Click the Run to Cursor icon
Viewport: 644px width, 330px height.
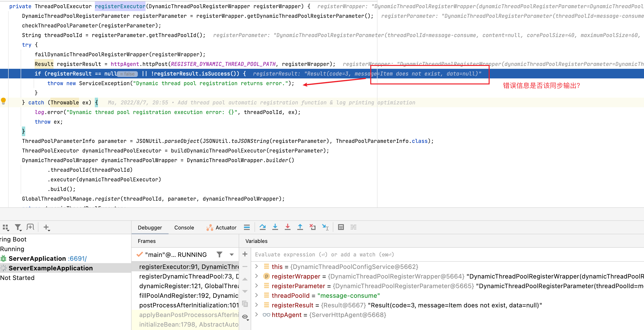pyautogui.click(x=325, y=227)
